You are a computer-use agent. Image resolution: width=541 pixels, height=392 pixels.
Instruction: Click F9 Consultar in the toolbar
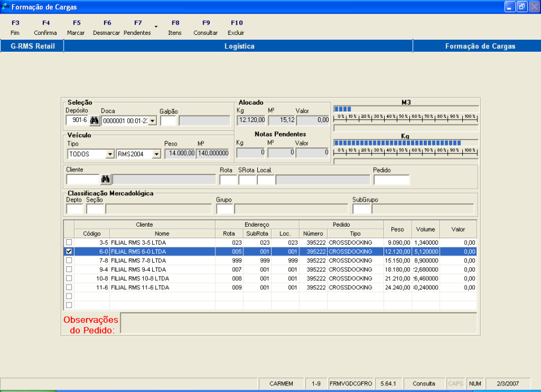[206, 28]
